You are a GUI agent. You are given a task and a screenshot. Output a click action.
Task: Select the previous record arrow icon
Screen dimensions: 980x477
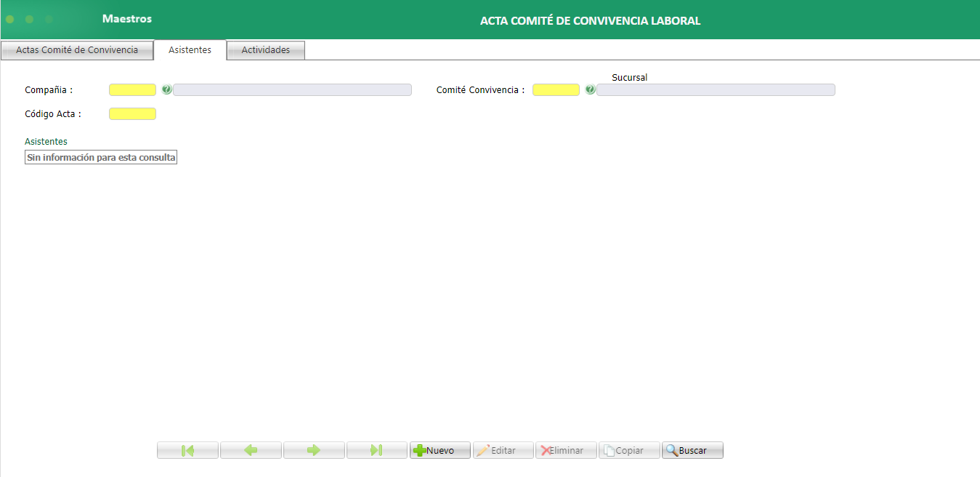click(250, 449)
